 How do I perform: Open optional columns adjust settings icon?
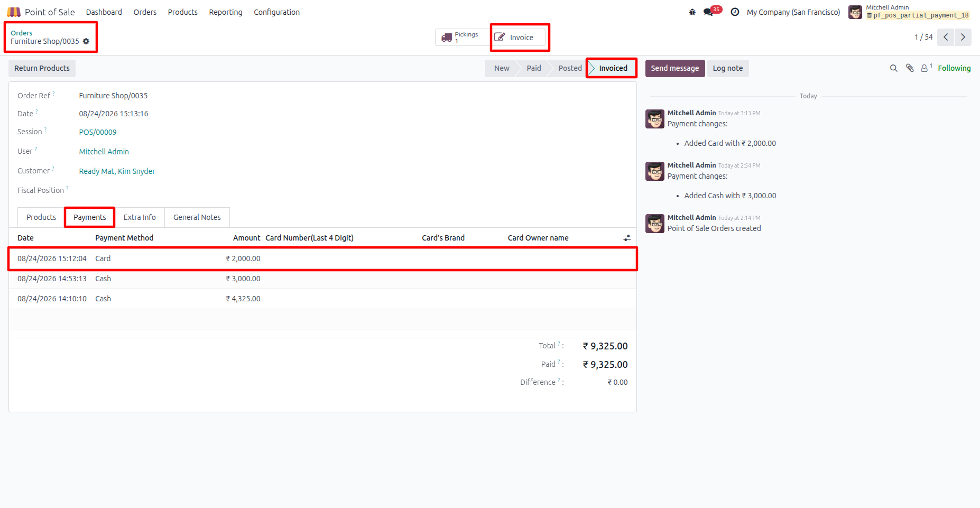[x=627, y=238]
